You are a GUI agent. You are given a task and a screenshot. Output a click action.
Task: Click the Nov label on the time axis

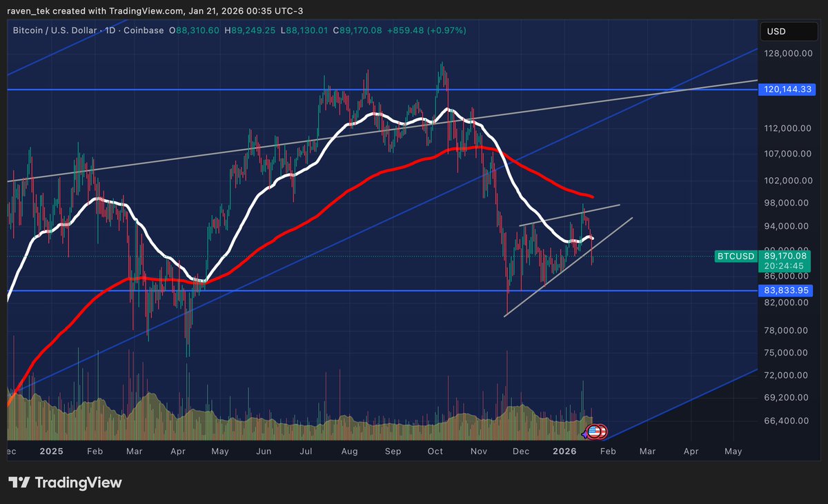(x=478, y=452)
